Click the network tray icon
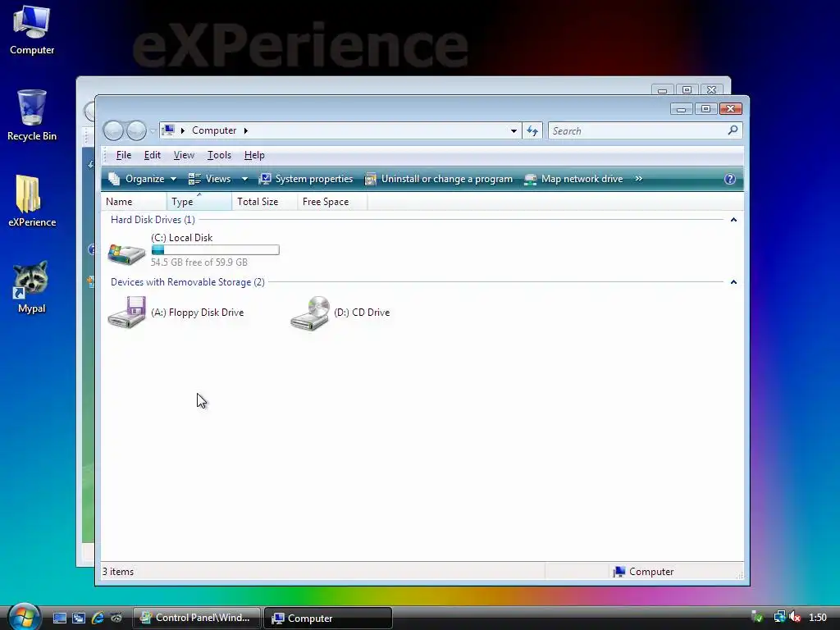840x630 pixels. pos(779,618)
